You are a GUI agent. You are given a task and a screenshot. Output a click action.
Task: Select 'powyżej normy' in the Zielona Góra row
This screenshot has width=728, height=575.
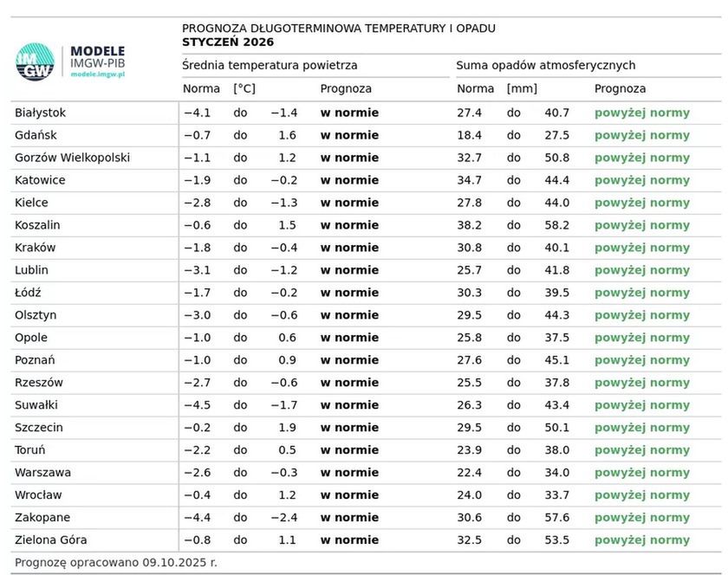tap(642, 540)
